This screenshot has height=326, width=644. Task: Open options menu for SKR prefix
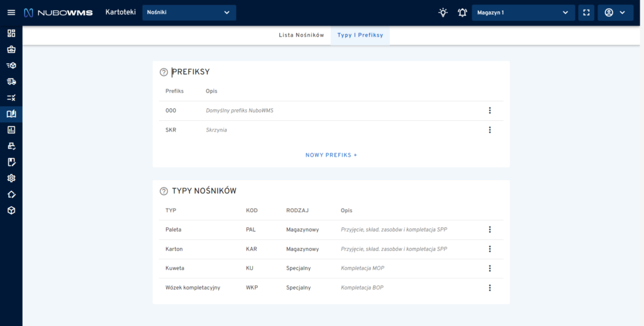(489, 130)
